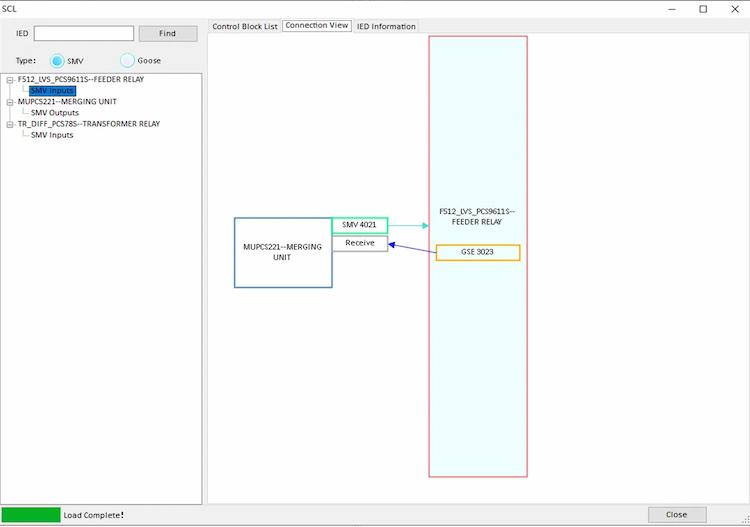
Task: Click the Find button
Action: coord(168,33)
